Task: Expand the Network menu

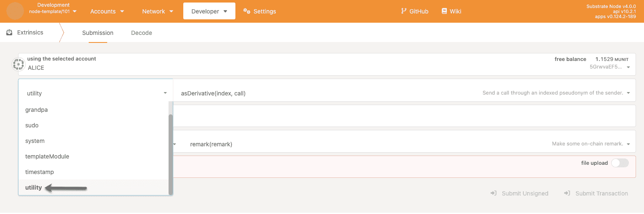Action: click(158, 11)
